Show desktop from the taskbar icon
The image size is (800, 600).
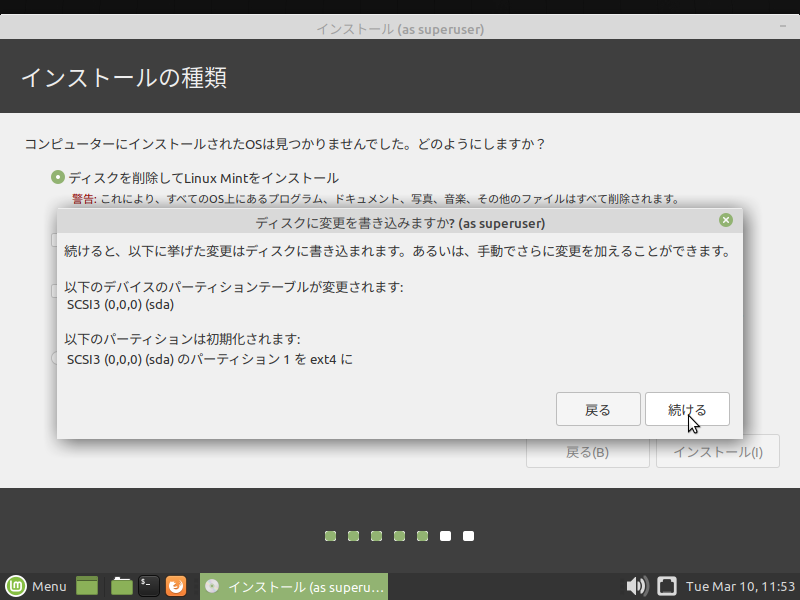(87, 586)
